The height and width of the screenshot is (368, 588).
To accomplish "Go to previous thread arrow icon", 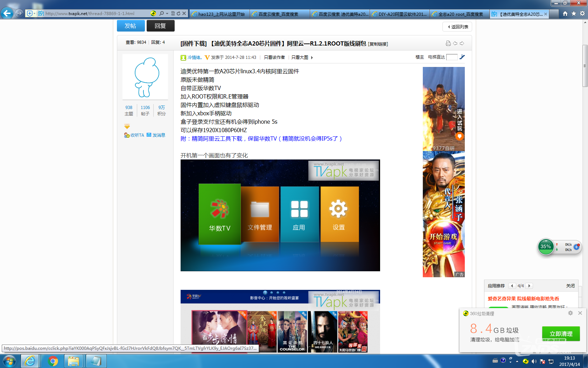I will pos(455,43).
